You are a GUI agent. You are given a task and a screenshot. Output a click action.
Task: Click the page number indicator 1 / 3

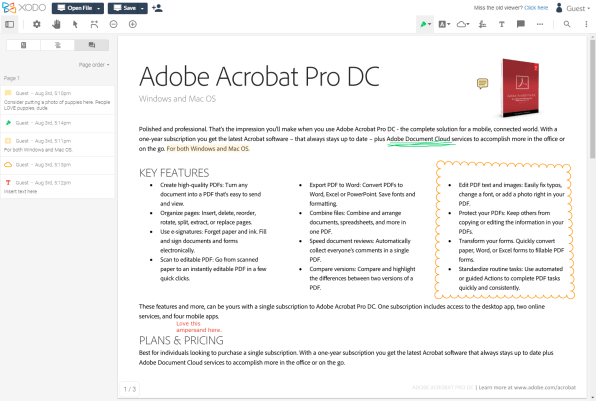point(130,389)
